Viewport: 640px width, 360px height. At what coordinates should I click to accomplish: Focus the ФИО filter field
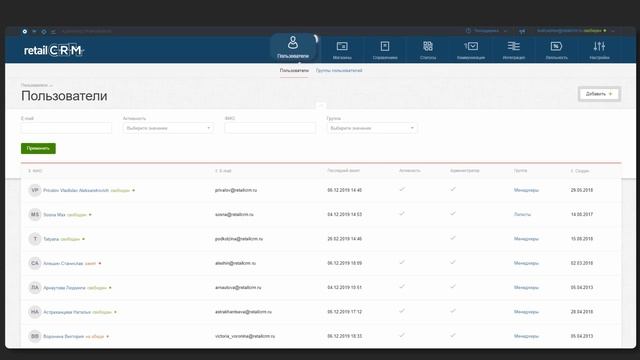(270, 128)
